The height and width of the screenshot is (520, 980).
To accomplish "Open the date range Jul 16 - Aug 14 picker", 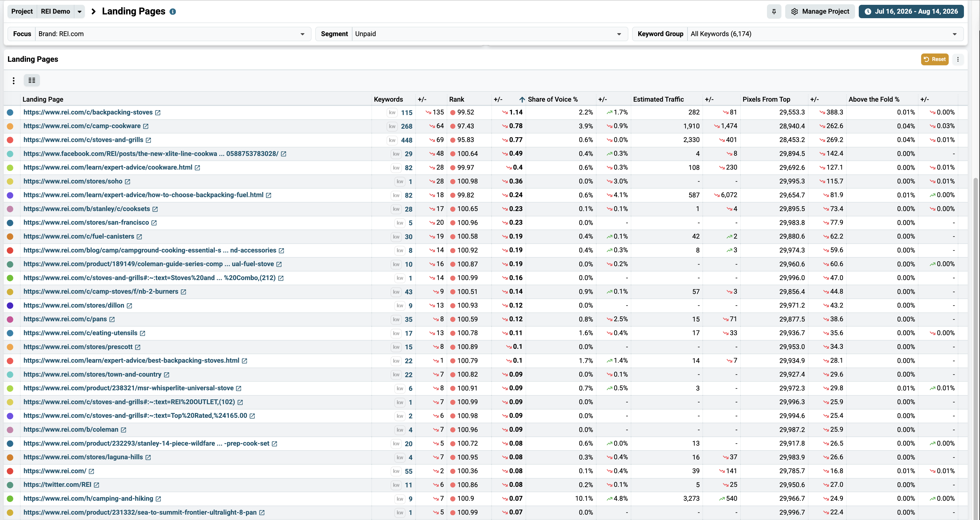I will pos(911,12).
